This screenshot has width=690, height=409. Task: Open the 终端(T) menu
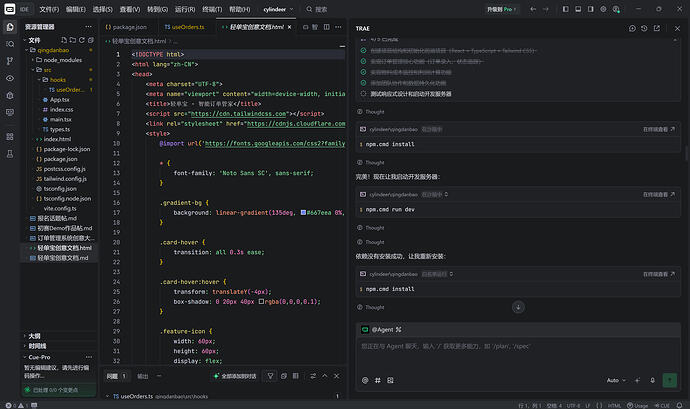[x=212, y=9]
